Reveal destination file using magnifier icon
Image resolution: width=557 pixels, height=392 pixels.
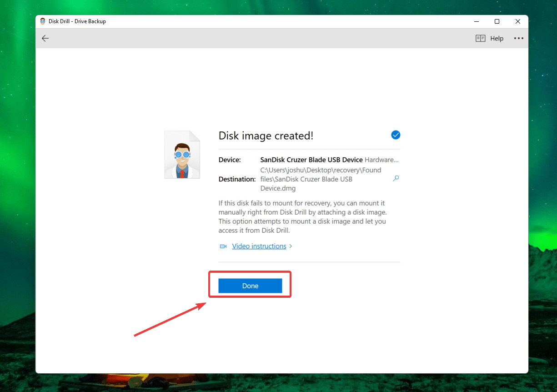pos(396,179)
